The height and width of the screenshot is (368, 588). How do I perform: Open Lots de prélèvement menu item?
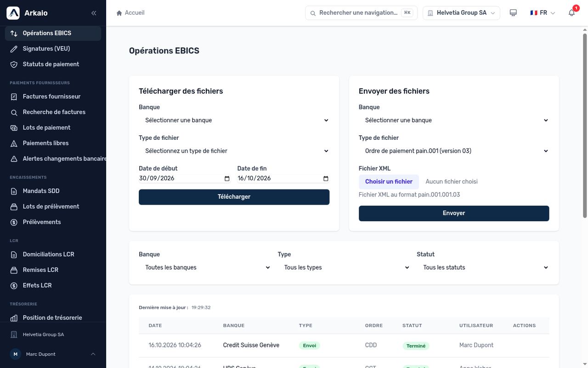[53, 207]
